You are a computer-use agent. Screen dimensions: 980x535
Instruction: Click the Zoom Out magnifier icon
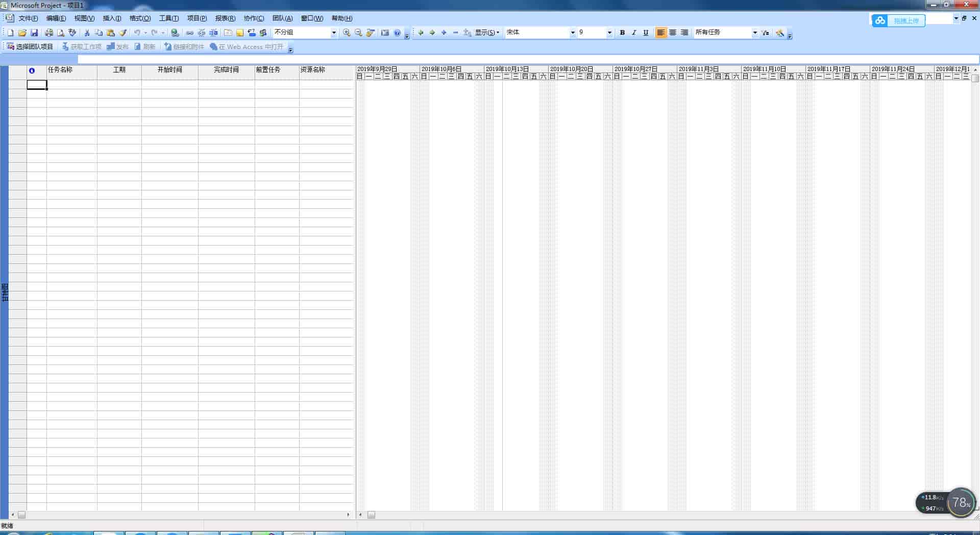358,33
